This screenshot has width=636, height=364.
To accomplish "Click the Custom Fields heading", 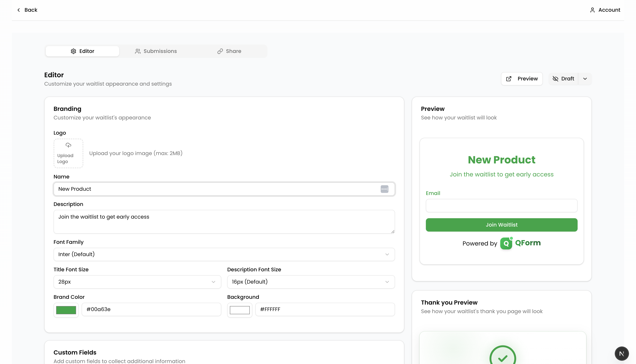I will (75, 352).
